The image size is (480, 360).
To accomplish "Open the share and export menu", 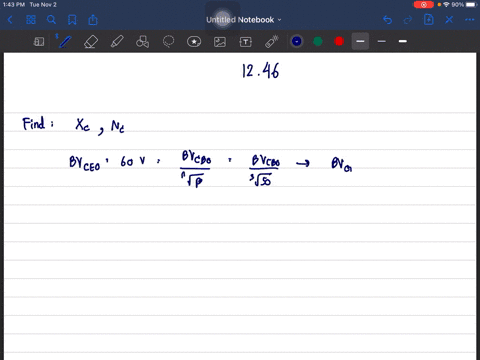I will coord(93,20).
